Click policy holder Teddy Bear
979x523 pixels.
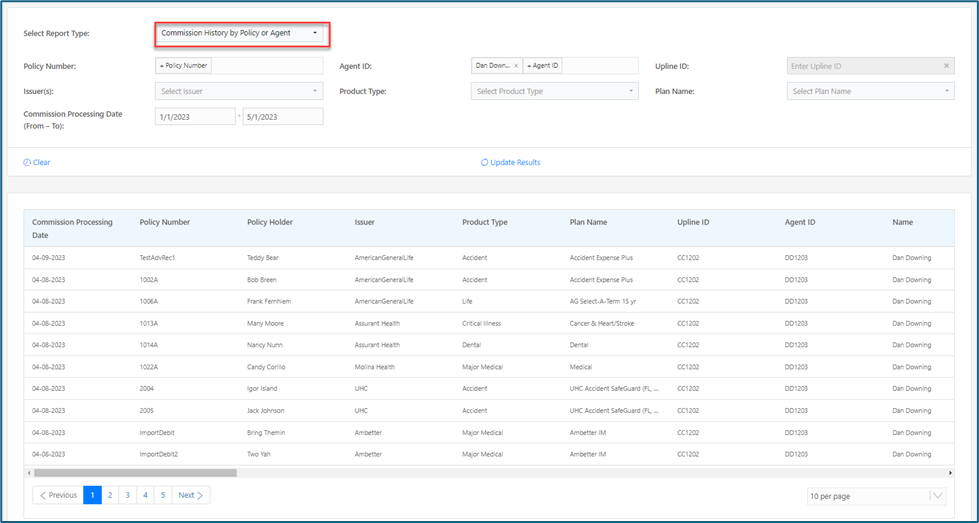point(263,258)
